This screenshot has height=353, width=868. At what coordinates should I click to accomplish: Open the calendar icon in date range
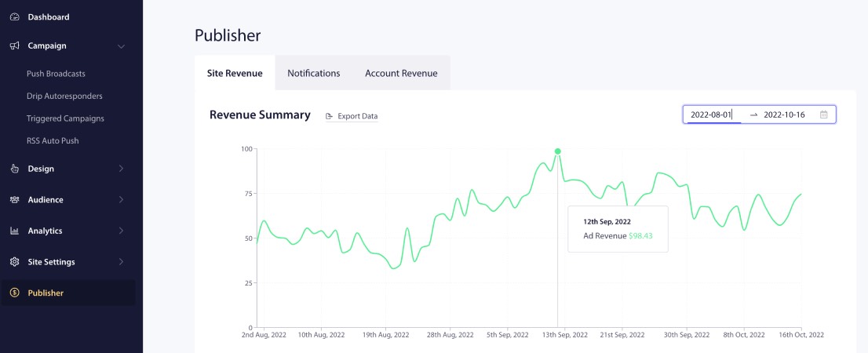coord(823,115)
